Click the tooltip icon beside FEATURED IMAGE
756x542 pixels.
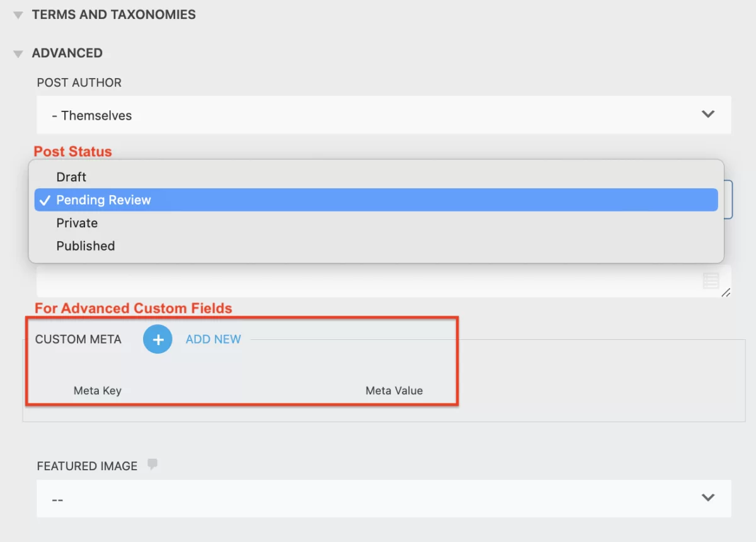[x=153, y=464]
